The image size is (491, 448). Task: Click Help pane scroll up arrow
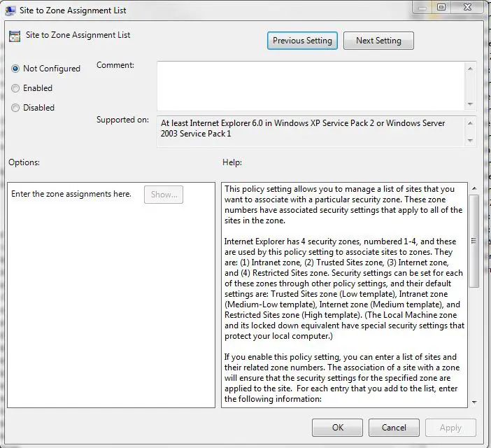coord(474,188)
